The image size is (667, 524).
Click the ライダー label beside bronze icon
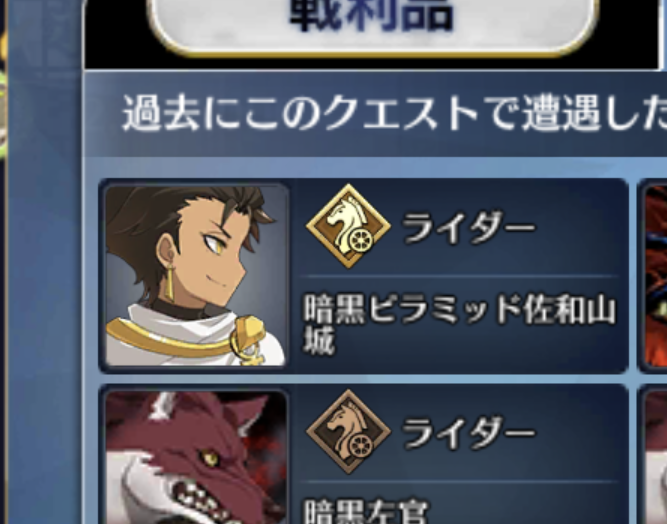coord(468,433)
